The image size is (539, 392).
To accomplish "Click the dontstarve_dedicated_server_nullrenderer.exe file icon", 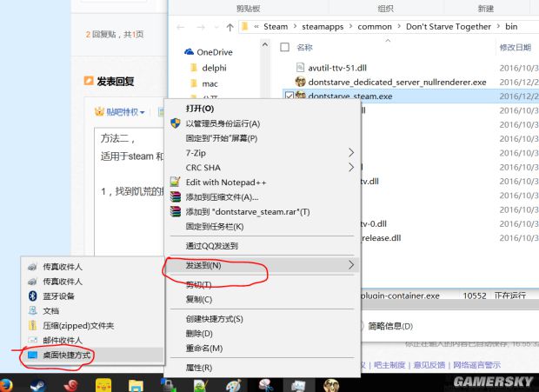I will (x=301, y=82).
